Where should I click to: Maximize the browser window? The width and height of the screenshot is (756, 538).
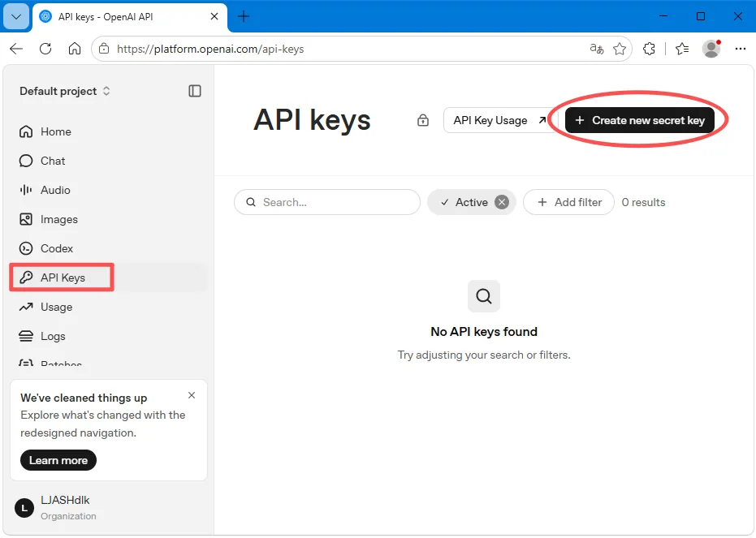(x=701, y=16)
